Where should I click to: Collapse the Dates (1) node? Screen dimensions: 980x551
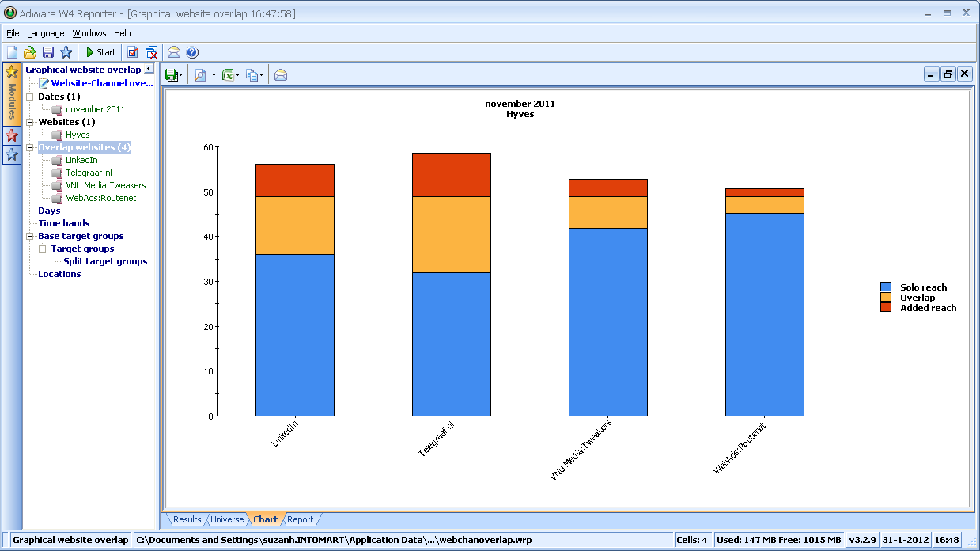[30, 97]
